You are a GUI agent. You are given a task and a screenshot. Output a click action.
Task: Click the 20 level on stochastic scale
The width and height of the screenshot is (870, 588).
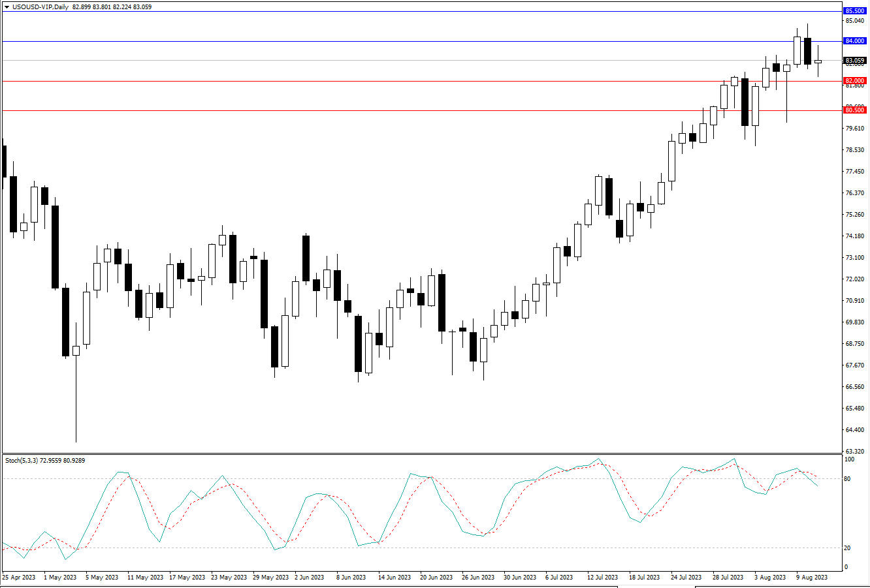pos(847,548)
